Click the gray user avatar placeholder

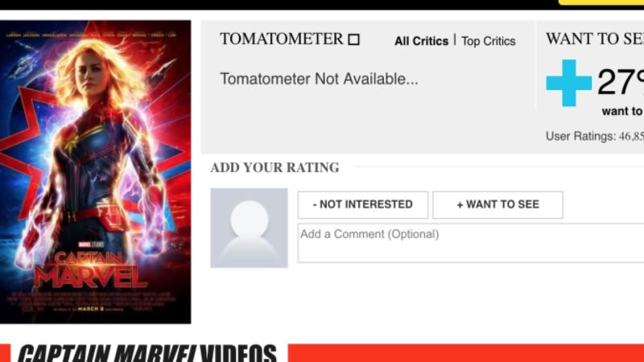click(249, 228)
